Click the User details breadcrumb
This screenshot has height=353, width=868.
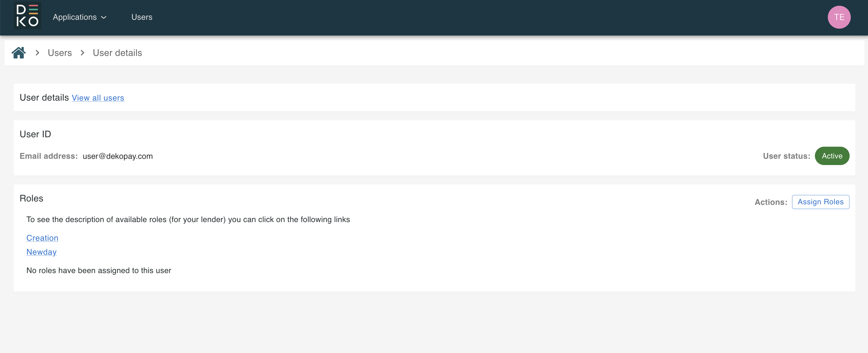click(x=117, y=53)
